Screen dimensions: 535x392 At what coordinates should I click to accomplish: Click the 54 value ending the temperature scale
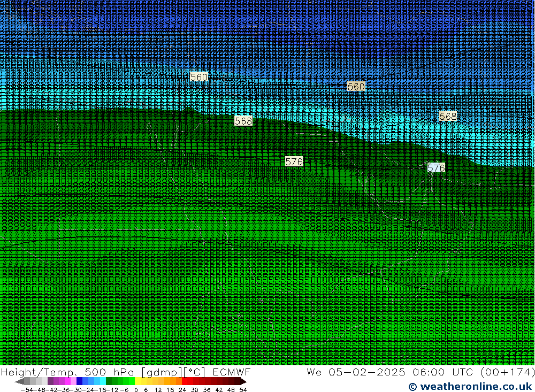pos(243,390)
